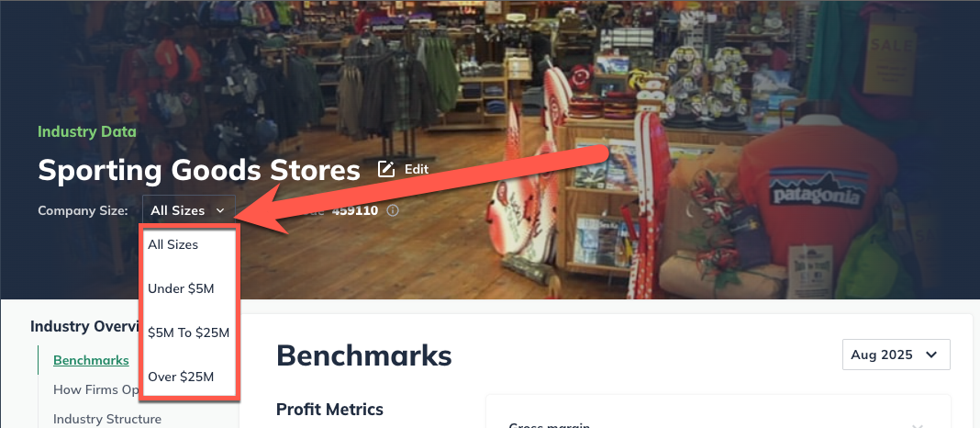980x428 pixels.
Task: Open How Firms Operate sidebar section
Action: pyautogui.click(x=95, y=389)
